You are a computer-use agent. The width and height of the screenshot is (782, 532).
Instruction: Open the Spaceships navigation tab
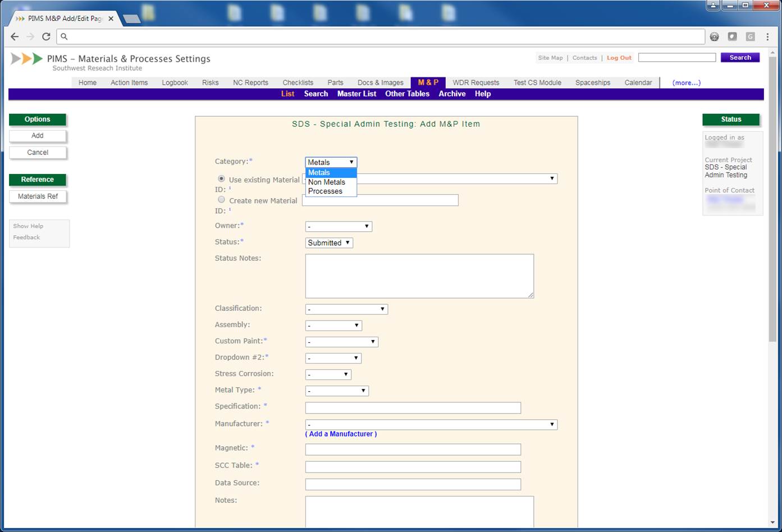pyautogui.click(x=592, y=82)
